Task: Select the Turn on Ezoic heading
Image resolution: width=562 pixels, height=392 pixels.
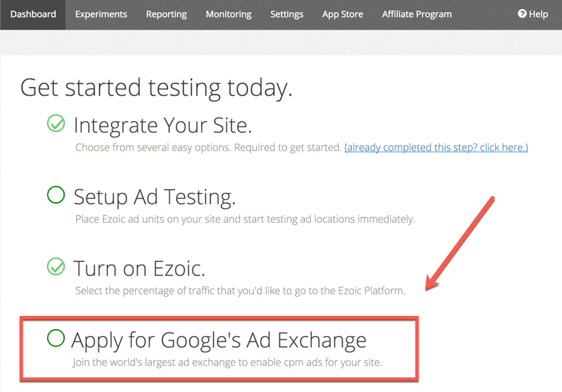Action: pyautogui.click(x=140, y=269)
